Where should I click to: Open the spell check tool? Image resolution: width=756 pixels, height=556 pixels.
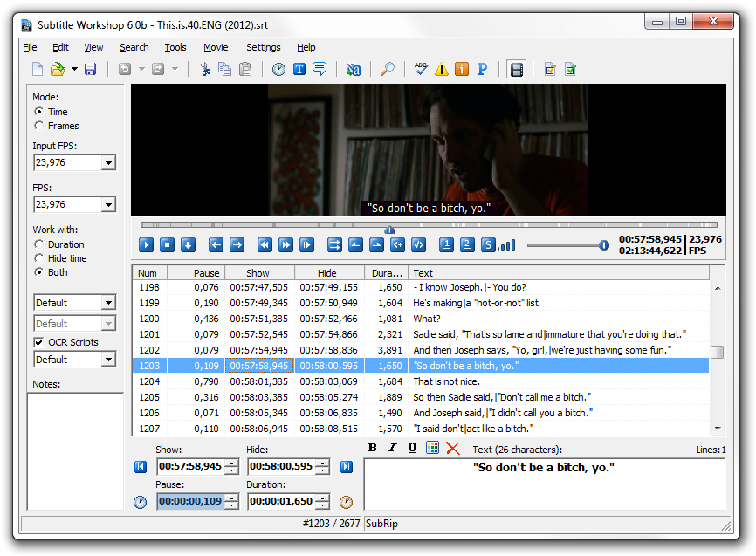click(x=421, y=68)
